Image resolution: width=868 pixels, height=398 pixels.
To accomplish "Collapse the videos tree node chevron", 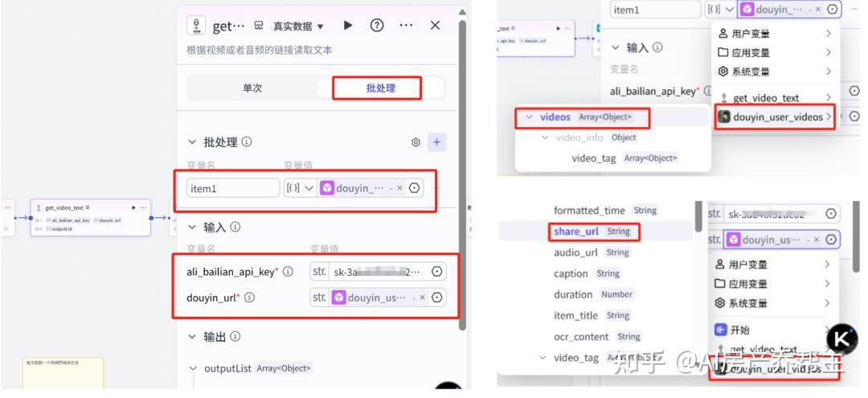I will click(x=529, y=117).
